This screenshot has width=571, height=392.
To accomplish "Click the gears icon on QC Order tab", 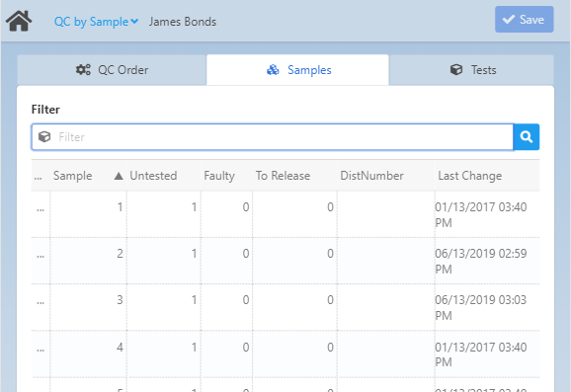I will [83, 69].
